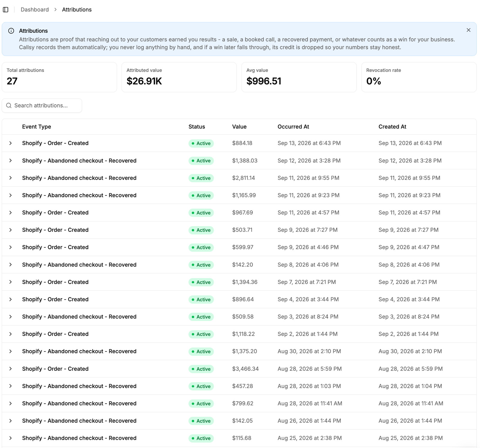Click 'Sep 2, 2026 at 1:44 PM' Occurred At
This screenshot has height=448, width=480.
[307, 334]
